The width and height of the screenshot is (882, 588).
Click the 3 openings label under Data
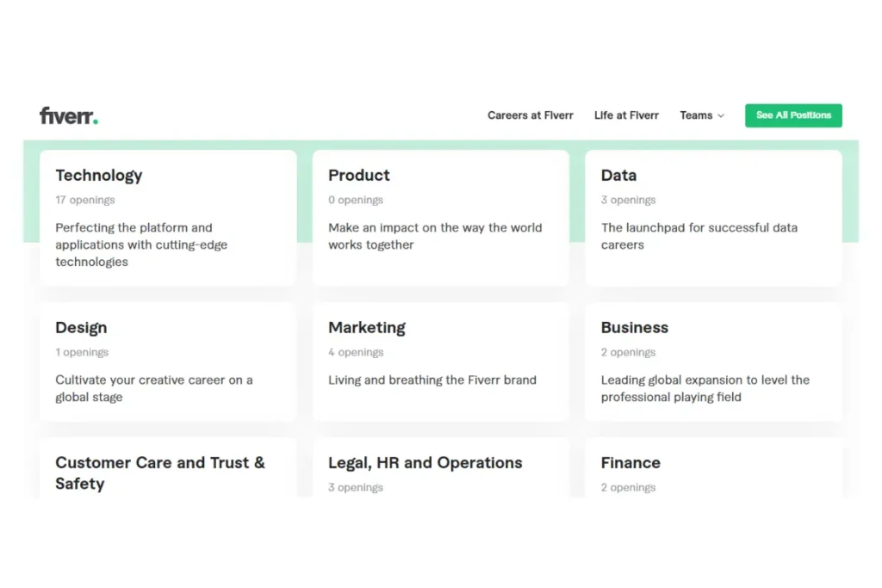629,201
